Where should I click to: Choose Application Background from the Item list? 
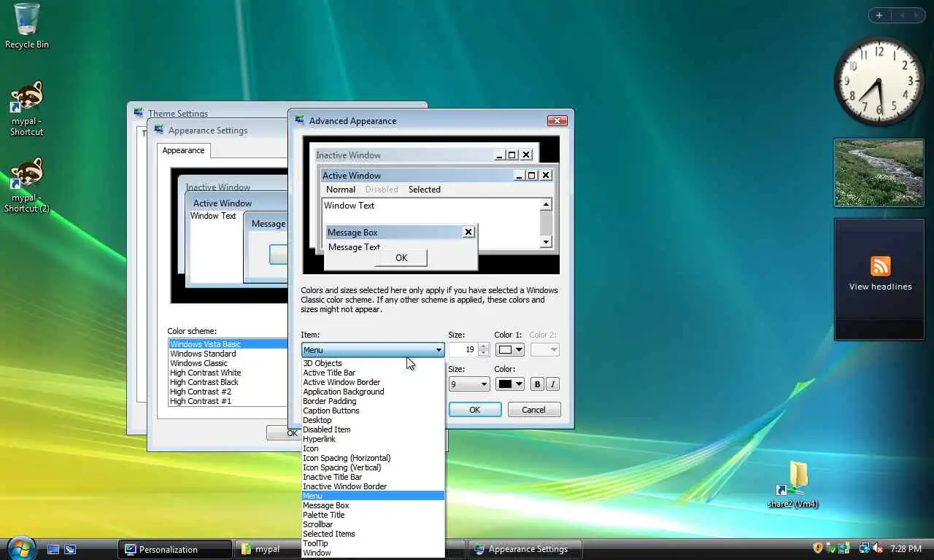click(x=373, y=392)
